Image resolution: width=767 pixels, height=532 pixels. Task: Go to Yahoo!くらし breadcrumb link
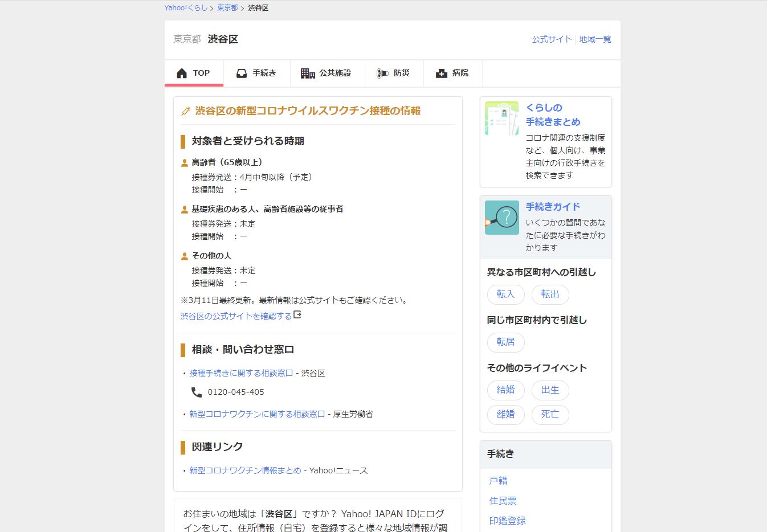pyautogui.click(x=186, y=8)
